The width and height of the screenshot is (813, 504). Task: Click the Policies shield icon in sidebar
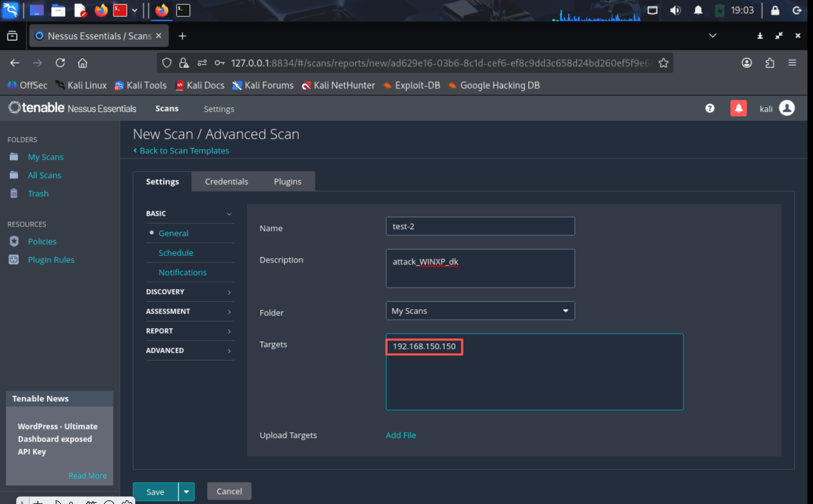pos(14,241)
